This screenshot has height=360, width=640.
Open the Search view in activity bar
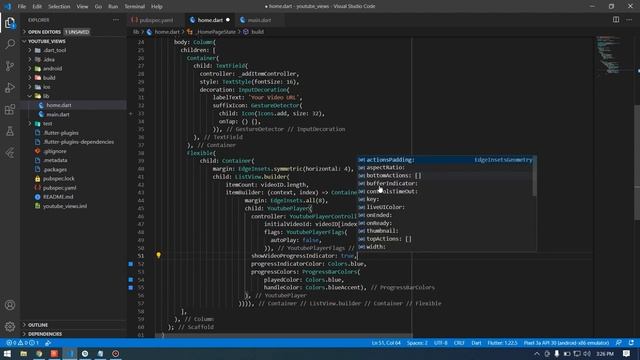pyautogui.click(x=10, y=44)
